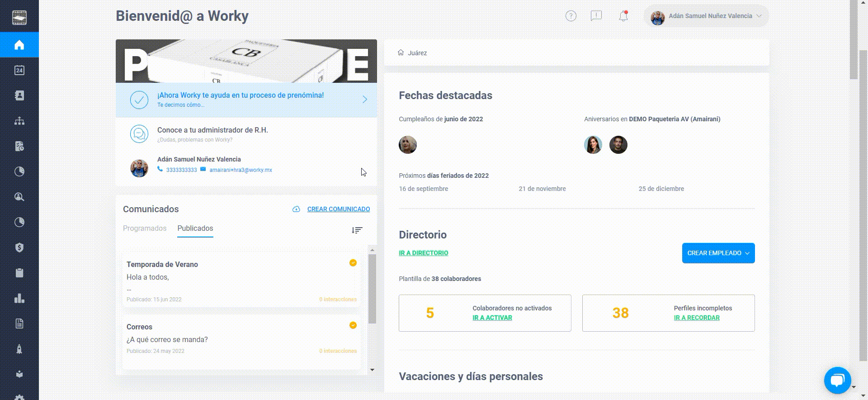Click '0 interacciones' on the 'Correos' card
This screenshot has height=400, width=868.
coord(338,351)
